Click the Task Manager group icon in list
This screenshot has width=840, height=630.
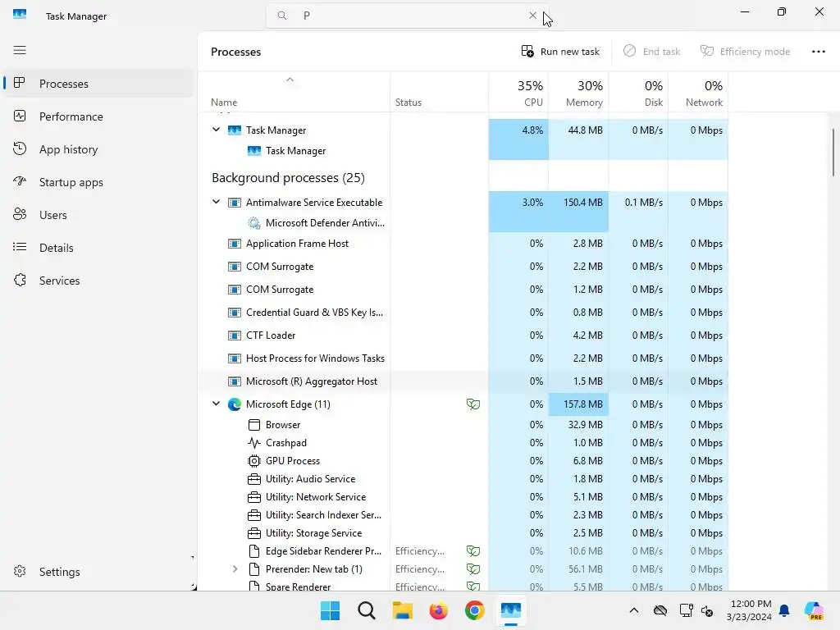pyautogui.click(x=234, y=130)
